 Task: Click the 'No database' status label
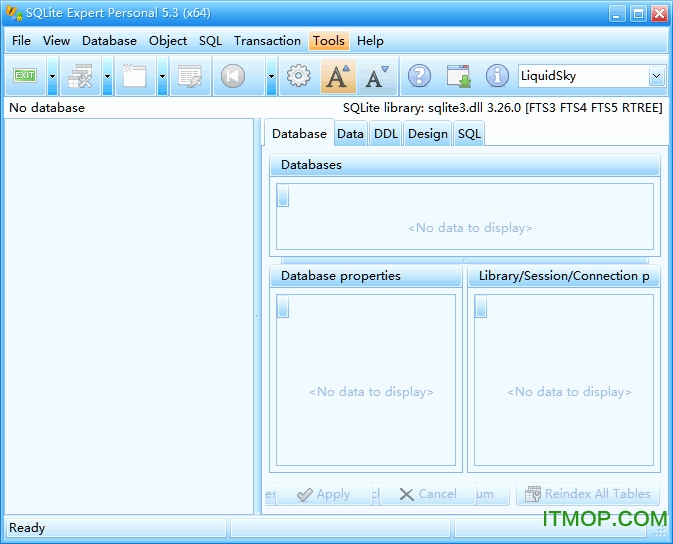click(47, 108)
